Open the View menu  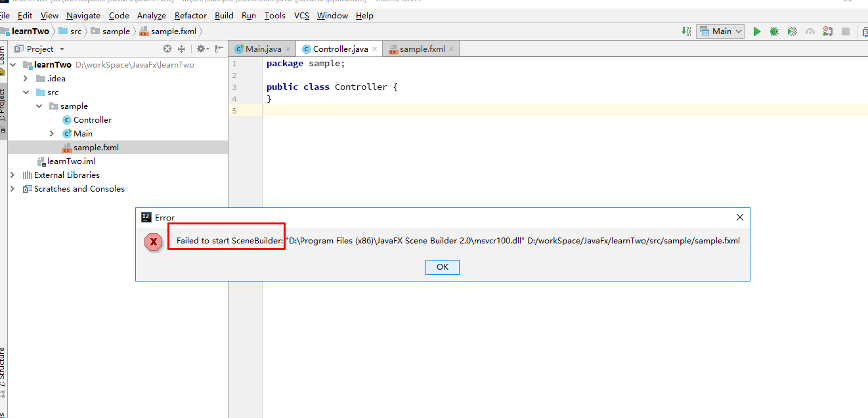pyautogui.click(x=49, y=15)
